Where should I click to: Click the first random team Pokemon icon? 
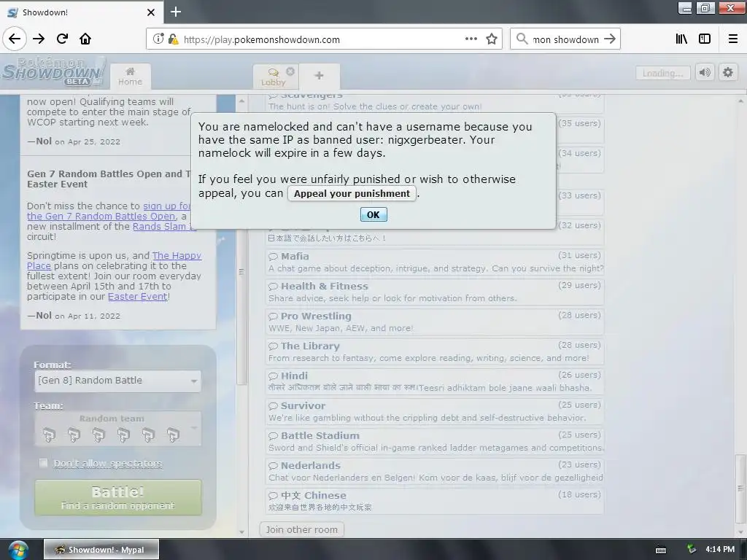click(49, 435)
